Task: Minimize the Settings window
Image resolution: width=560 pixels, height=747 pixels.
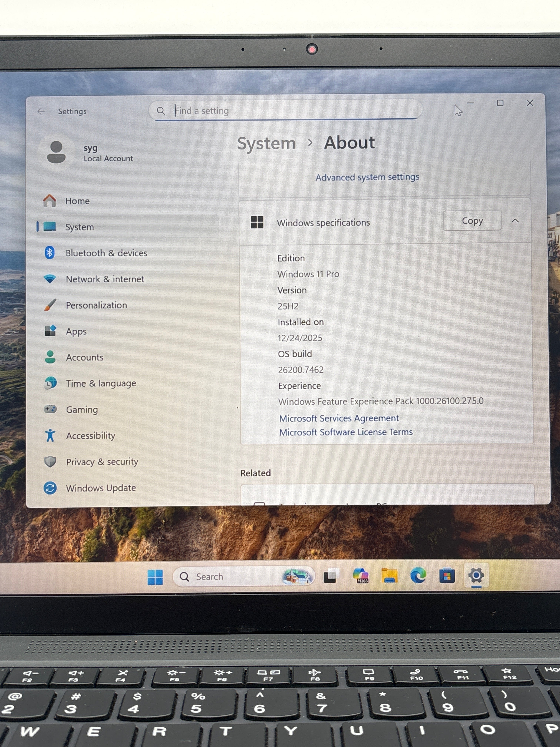Action: point(471,103)
